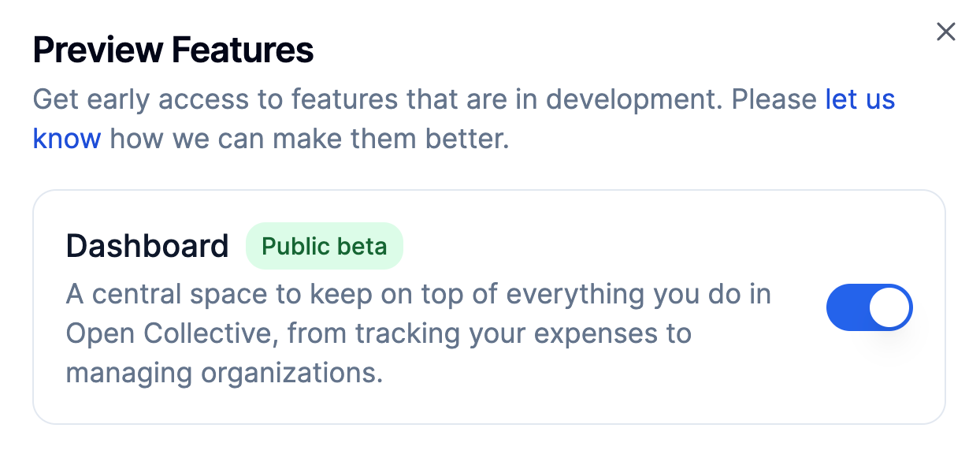This screenshot has height=454, width=980.
Task: Dismiss the dialog using the X icon
Action: 945,32
